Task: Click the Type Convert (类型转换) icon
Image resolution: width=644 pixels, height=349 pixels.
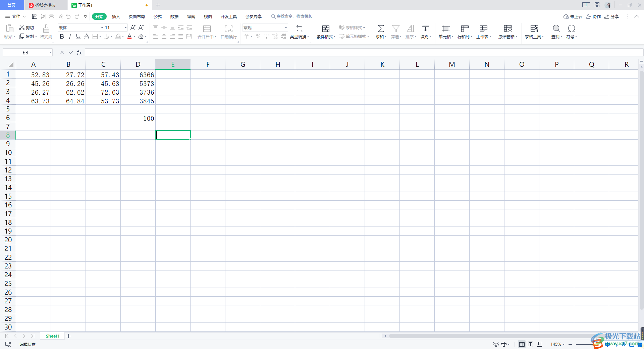Action: tap(299, 29)
